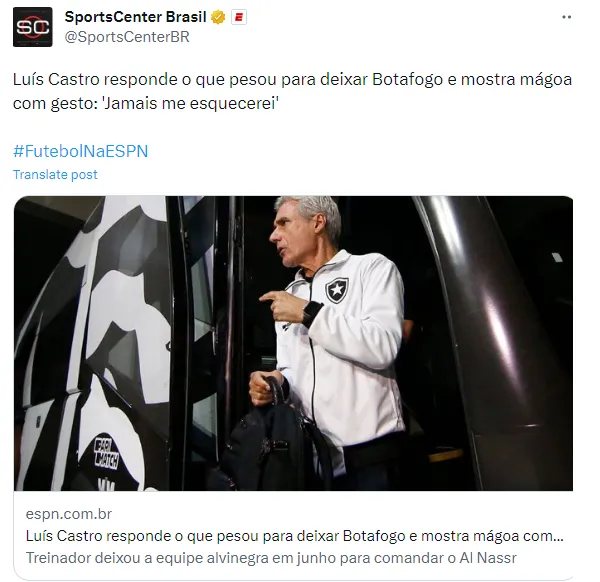
Task: Open the @SportsCenterBR handle
Action: tap(127, 37)
